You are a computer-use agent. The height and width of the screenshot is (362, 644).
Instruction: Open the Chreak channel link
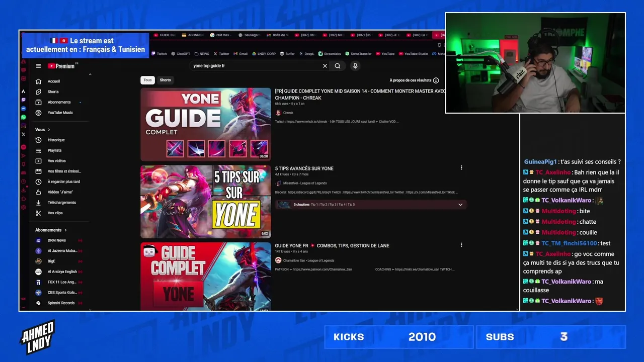288,113
